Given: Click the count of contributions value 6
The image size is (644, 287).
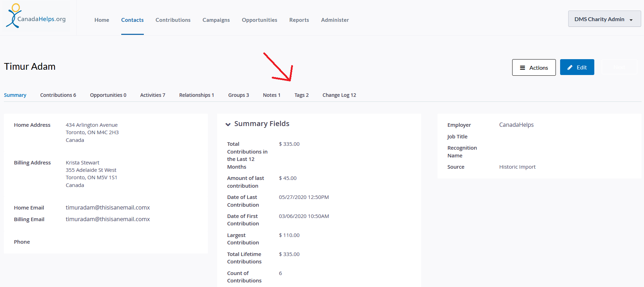Looking at the screenshot, I should pos(280,273).
